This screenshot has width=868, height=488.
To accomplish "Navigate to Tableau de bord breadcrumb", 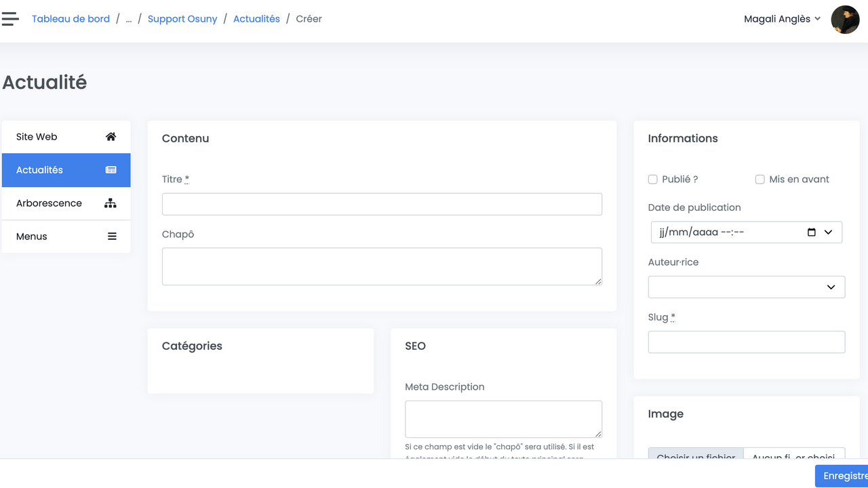I will (71, 19).
